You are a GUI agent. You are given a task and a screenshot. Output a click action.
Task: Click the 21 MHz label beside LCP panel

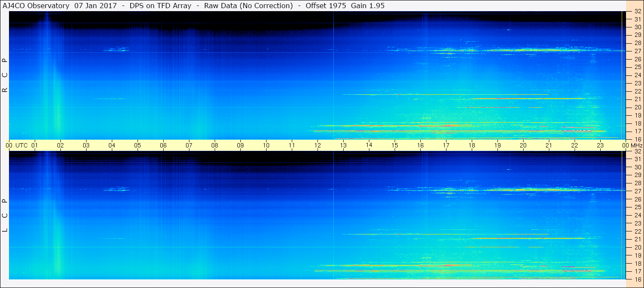638,239
